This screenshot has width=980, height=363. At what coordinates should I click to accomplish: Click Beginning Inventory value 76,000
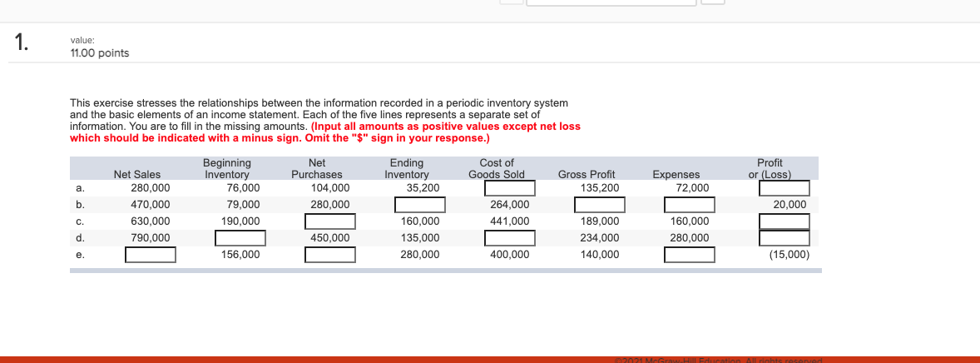[243, 188]
